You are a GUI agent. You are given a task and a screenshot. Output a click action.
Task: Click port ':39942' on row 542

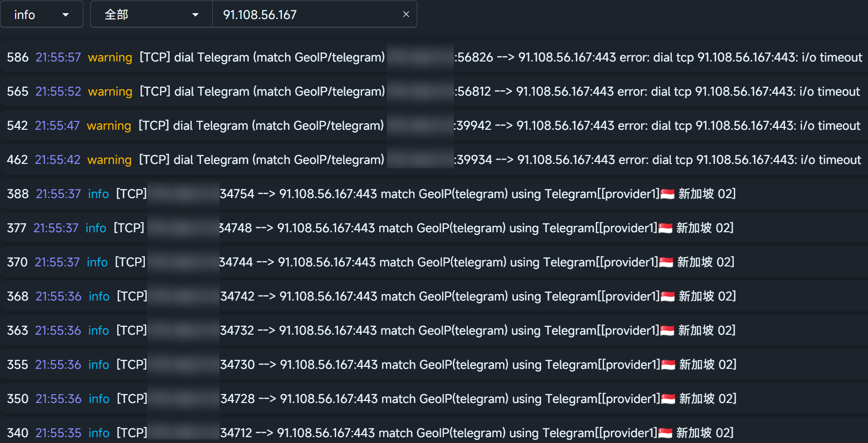[472, 125]
